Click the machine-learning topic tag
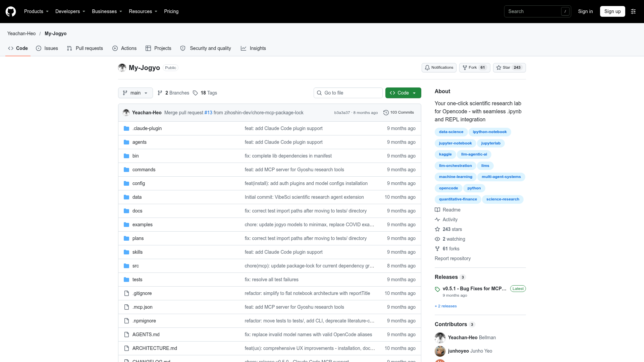The height and width of the screenshot is (362, 644). pos(455,177)
